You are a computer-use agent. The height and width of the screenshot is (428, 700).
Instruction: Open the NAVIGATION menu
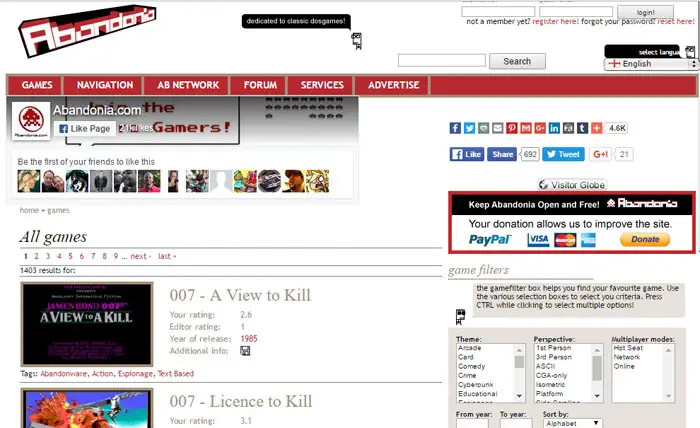(104, 85)
